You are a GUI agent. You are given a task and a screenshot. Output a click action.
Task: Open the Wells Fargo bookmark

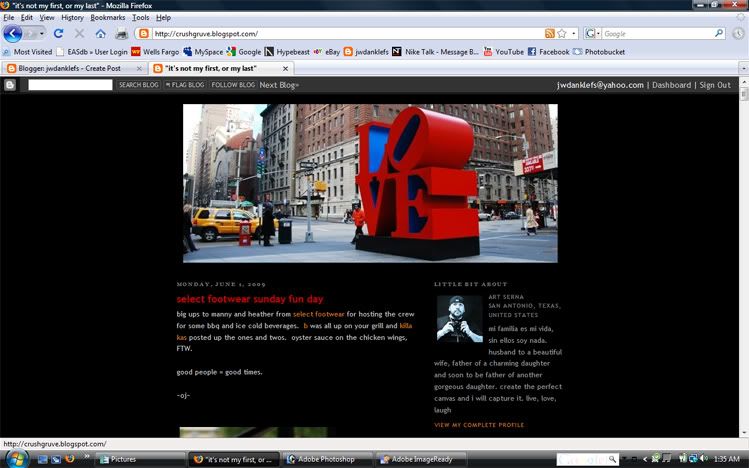(x=155, y=52)
